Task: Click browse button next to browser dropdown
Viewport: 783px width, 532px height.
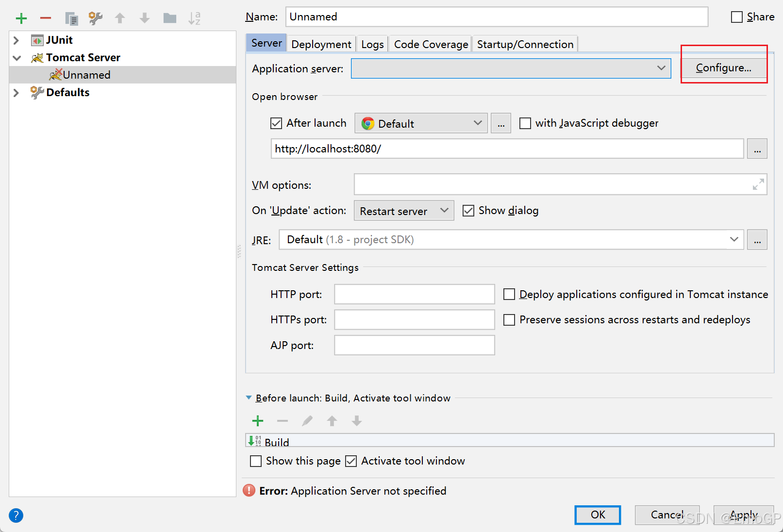Action: point(501,123)
